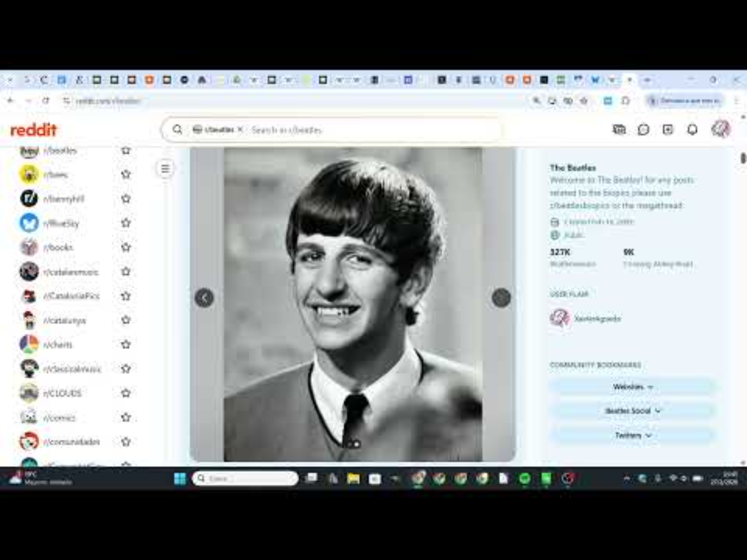Collapse the left sidebar with hamburger button
This screenshot has width=747, height=560.
tap(165, 169)
